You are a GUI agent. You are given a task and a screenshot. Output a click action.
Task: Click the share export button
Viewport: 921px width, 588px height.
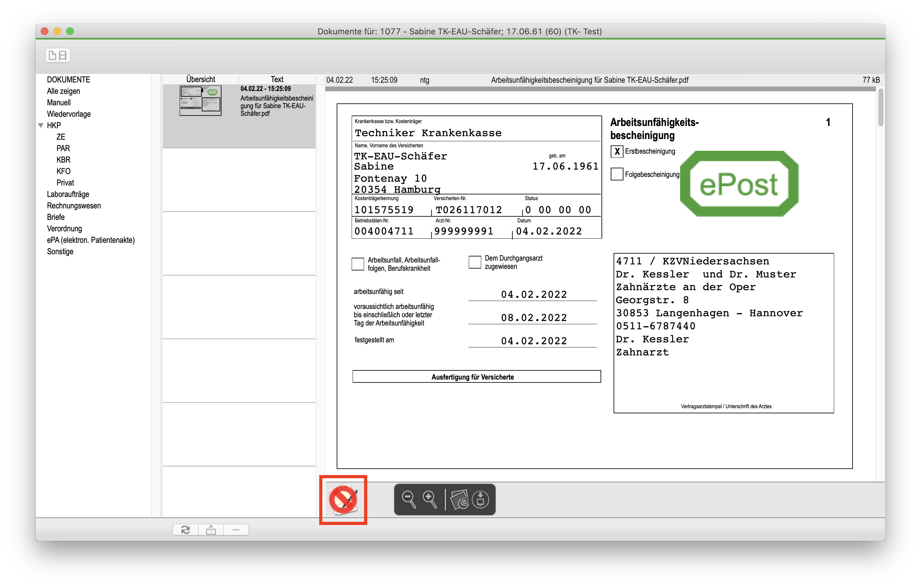click(211, 529)
